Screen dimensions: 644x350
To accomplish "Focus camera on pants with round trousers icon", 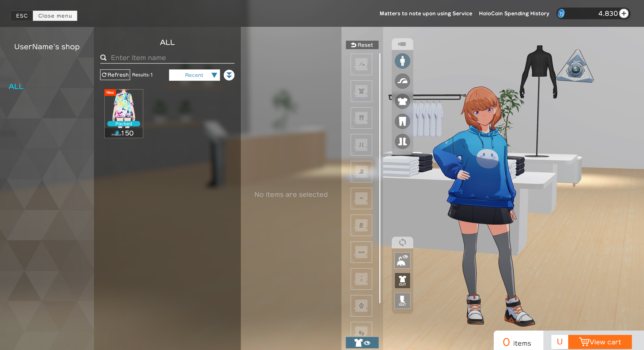I will click(x=402, y=121).
